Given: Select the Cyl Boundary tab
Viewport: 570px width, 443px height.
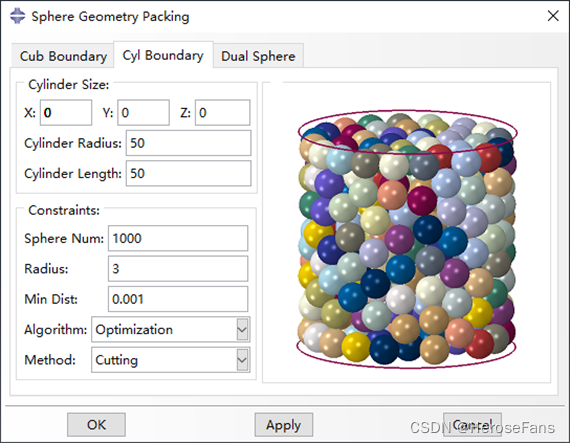Looking at the screenshot, I should pos(163,55).
